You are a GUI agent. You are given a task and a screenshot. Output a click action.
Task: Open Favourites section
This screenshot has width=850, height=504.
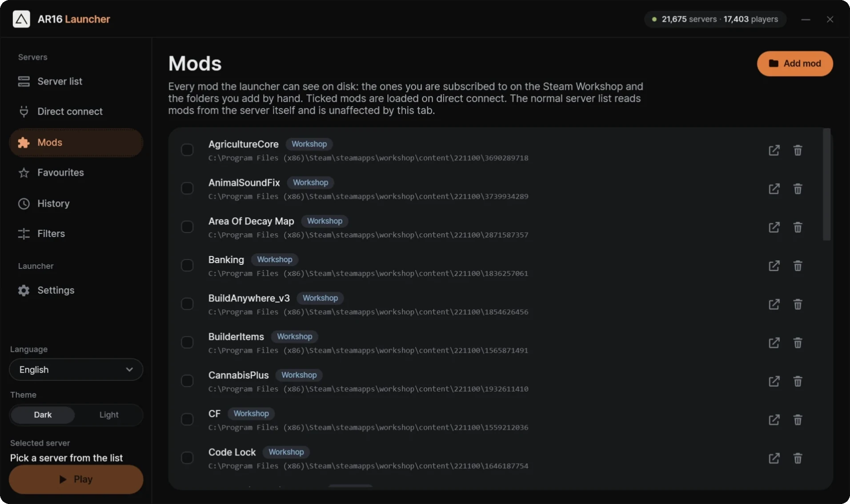pyautogui.click(x=76, y=172)
